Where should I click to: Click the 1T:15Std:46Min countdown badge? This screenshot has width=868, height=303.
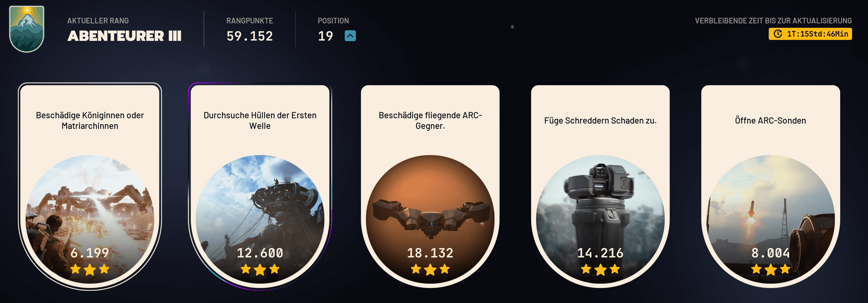click(x=810, y=34)
